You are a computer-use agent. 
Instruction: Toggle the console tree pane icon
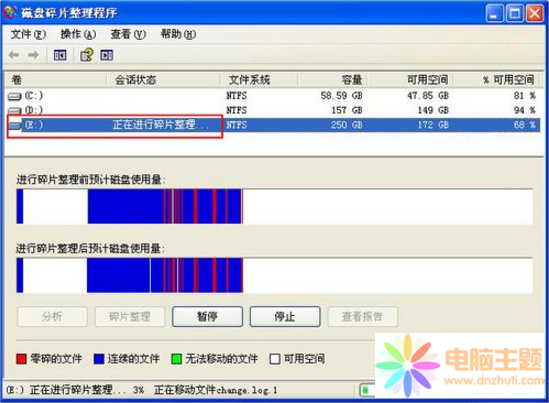[x=60, y=55]
